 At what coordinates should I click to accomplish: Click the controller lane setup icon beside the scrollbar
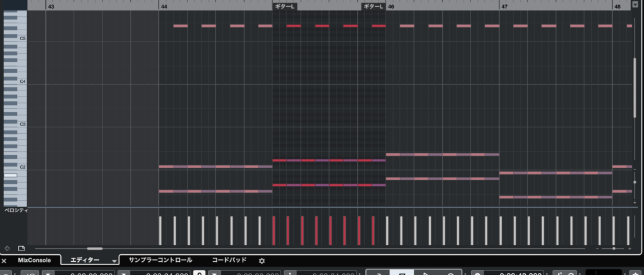[x=21, y=249]
